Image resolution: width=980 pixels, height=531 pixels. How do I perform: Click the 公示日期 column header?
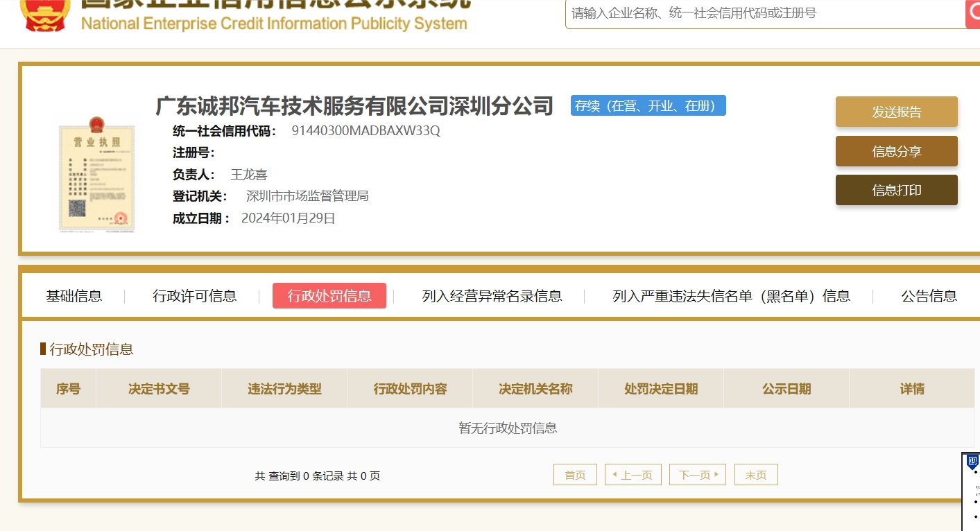tap(786, 389)
